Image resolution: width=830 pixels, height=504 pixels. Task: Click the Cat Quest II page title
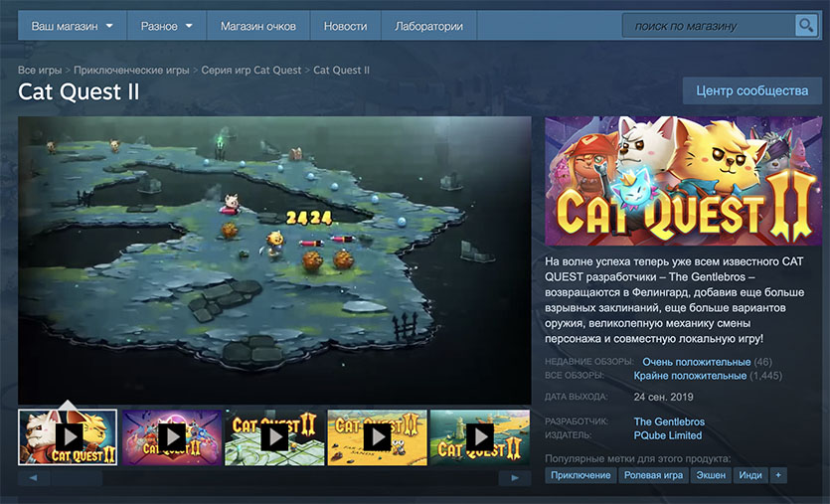(79, 91)
